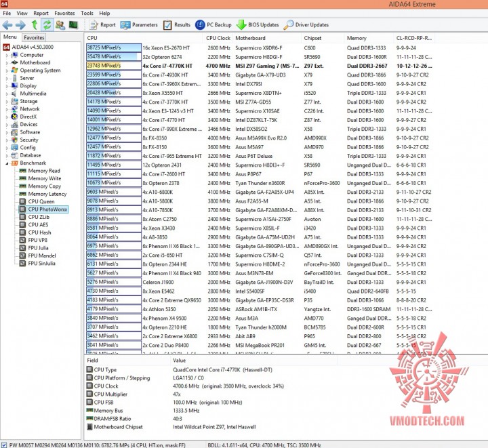
Task: Click the 38725 MPixel/s result bar
Action: click(x=114, y=48)
